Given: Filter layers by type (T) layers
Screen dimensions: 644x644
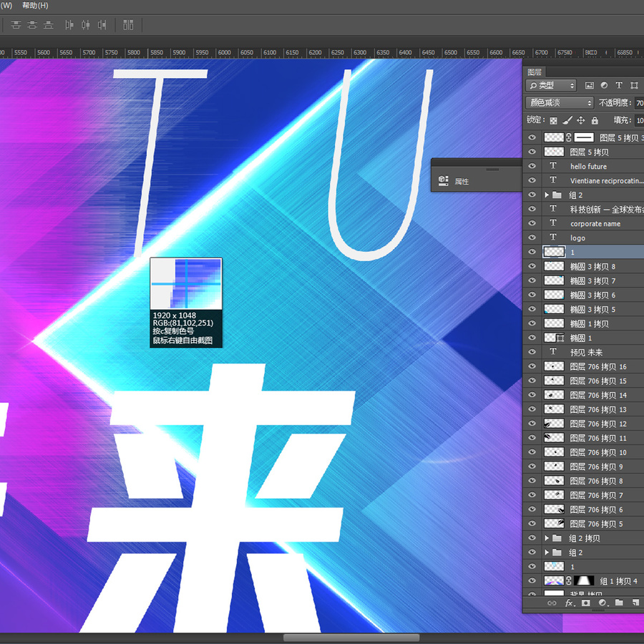Looking at the screenshot, I should coord(619,85).
